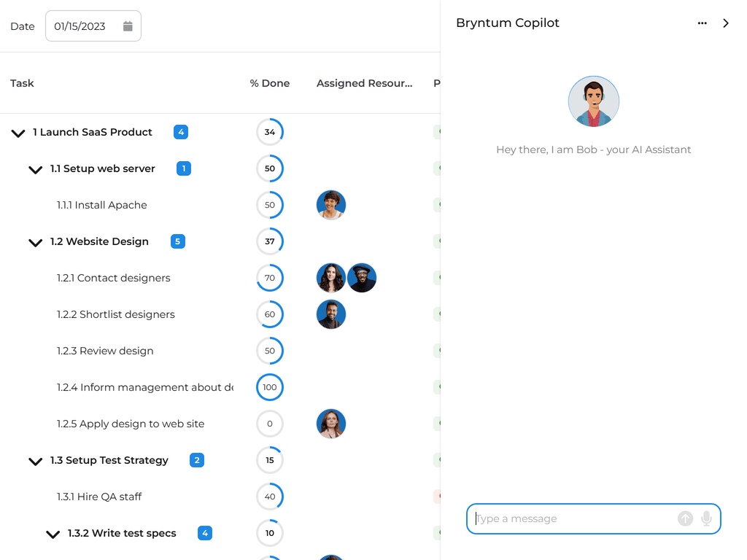
Task: Click the blue badge on Website Design
Action: coord(177,241)
